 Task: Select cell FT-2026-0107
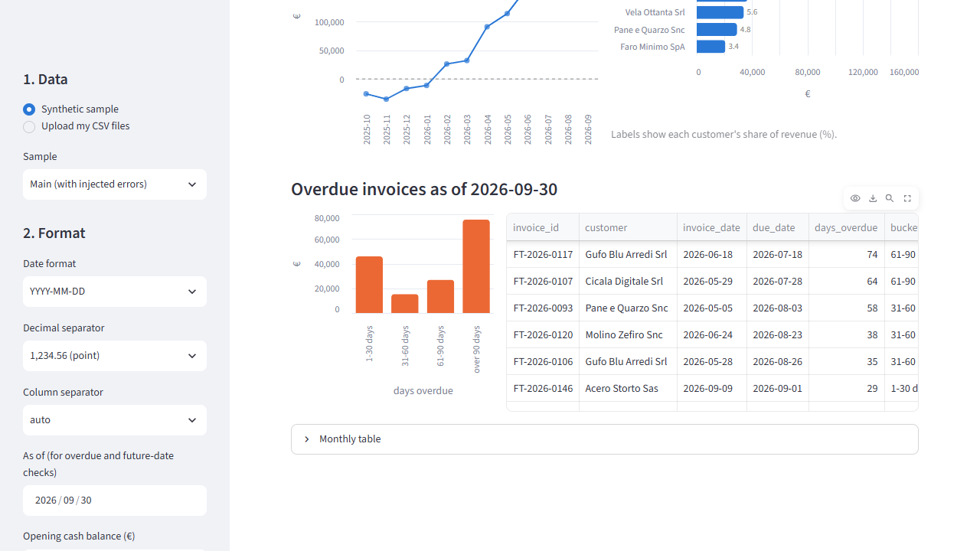point(543,281)
